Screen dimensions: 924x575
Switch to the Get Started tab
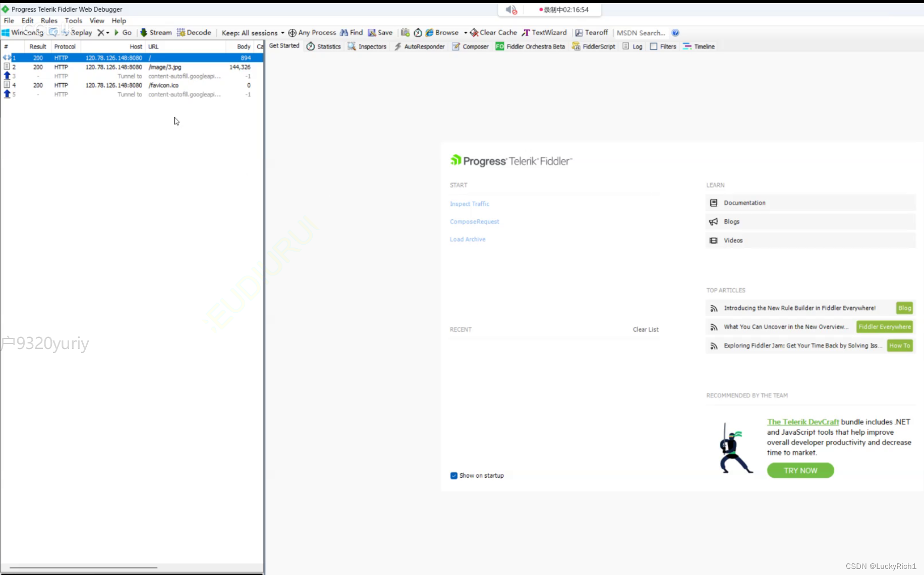pos(284,46)
